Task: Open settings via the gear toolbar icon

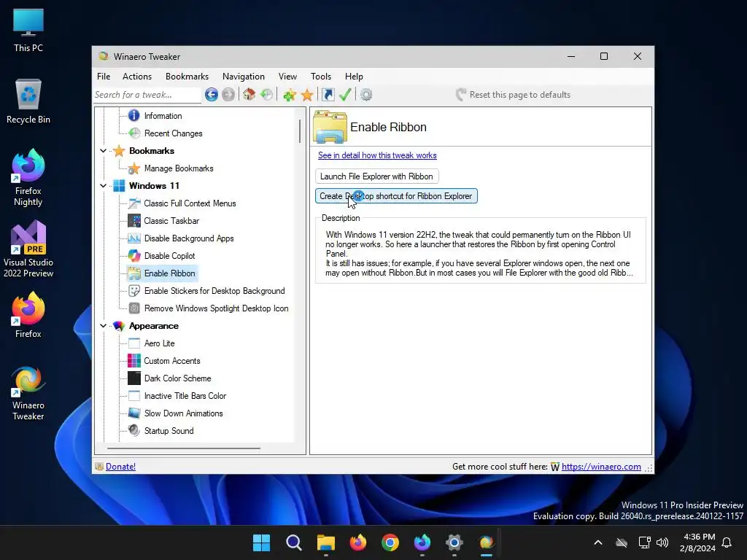Action: [x=366, y=95]
